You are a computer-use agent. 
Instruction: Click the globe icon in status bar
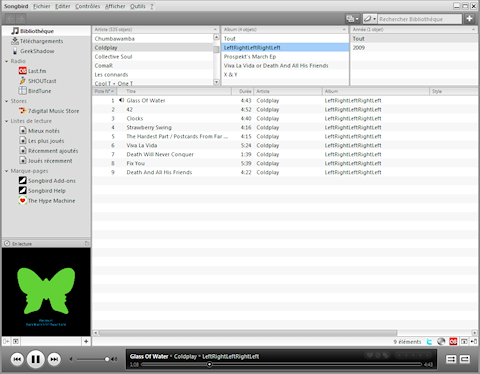pos(441,341)
